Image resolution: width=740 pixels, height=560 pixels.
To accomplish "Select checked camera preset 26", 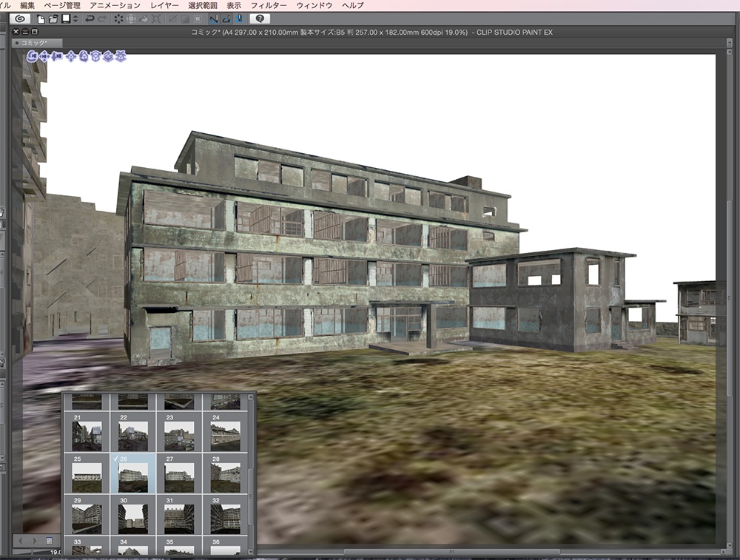I will (x=133, y=473).
